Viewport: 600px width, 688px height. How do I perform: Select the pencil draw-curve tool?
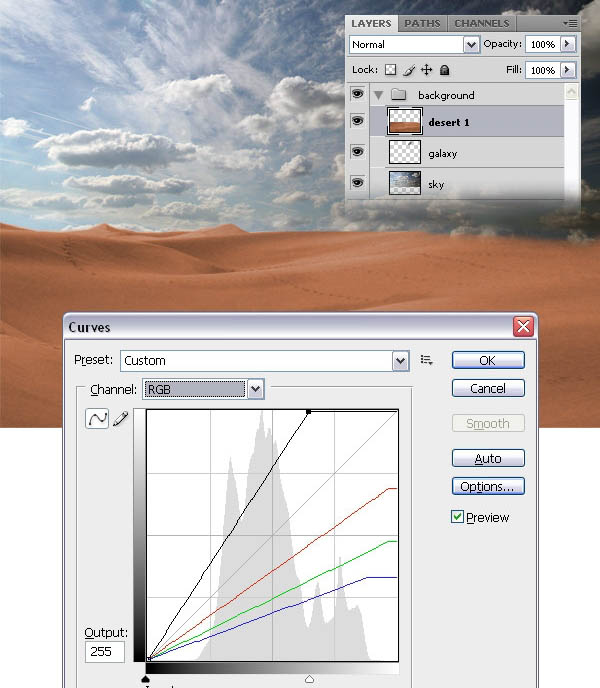(x=121, y=420)
